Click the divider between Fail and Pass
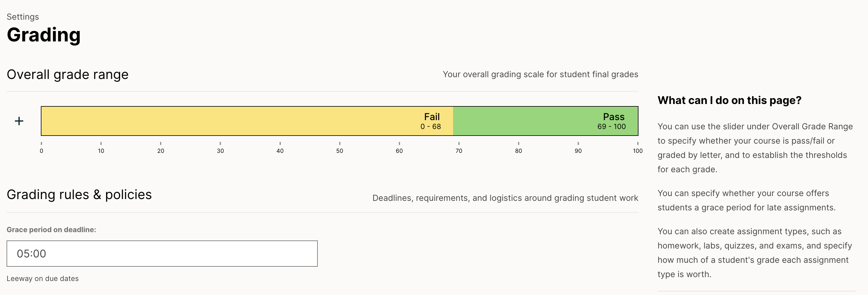 453,121
